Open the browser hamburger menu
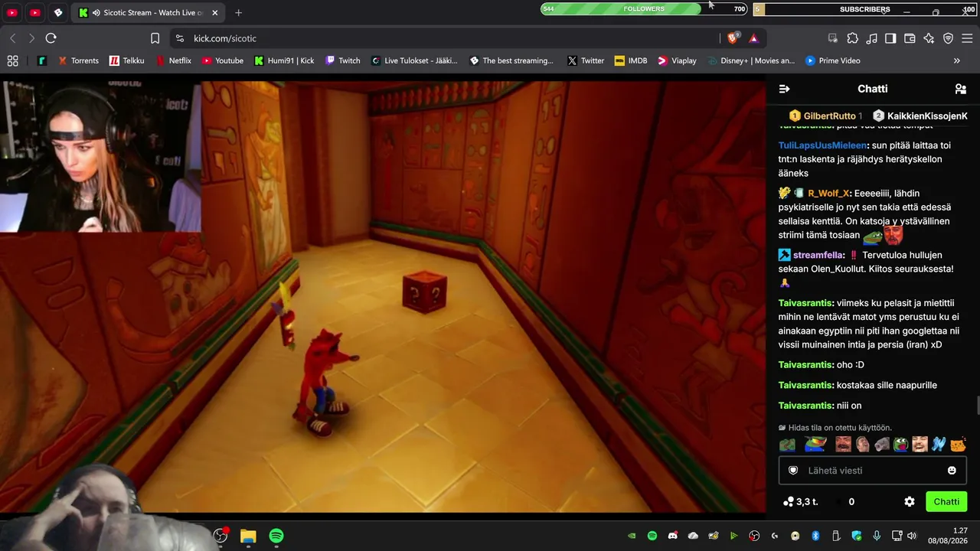Screen dimensions: 980x551 [x=967, y=38]
